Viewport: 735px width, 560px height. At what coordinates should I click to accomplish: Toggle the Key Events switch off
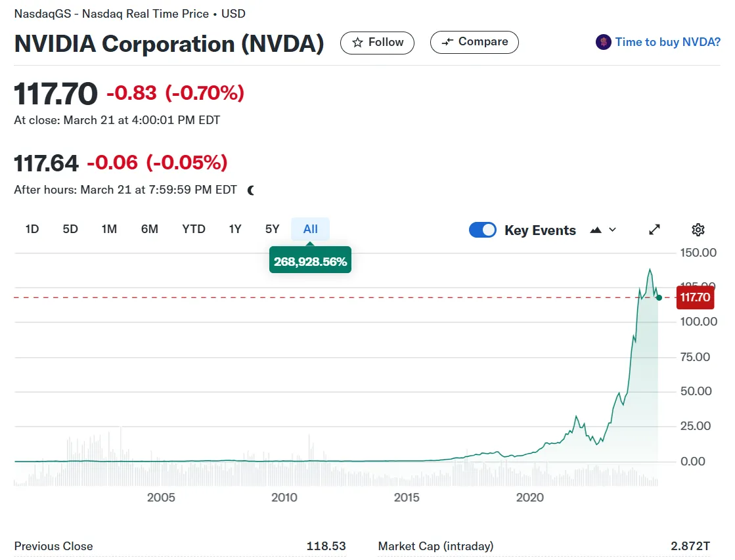click(x=483, y=230)
